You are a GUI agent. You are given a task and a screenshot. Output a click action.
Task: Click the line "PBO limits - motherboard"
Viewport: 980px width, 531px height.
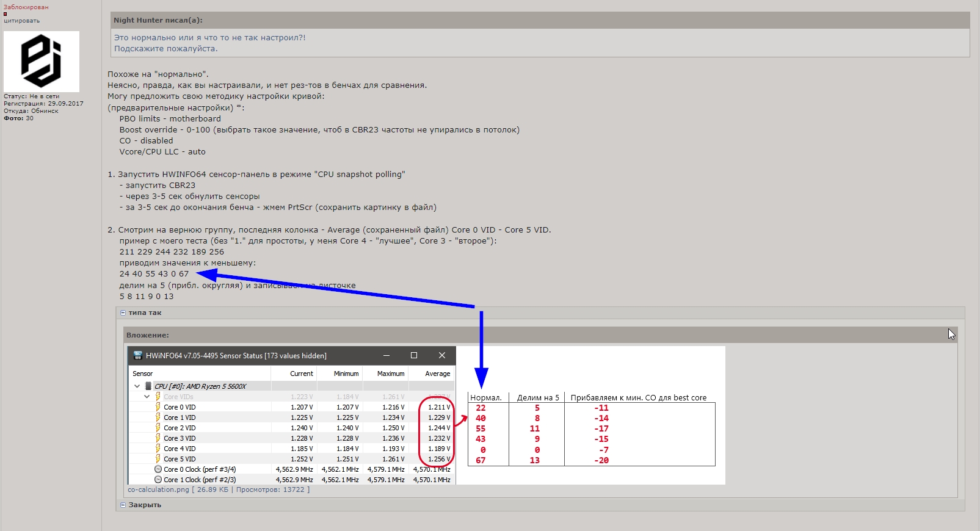tap(170, 118)
